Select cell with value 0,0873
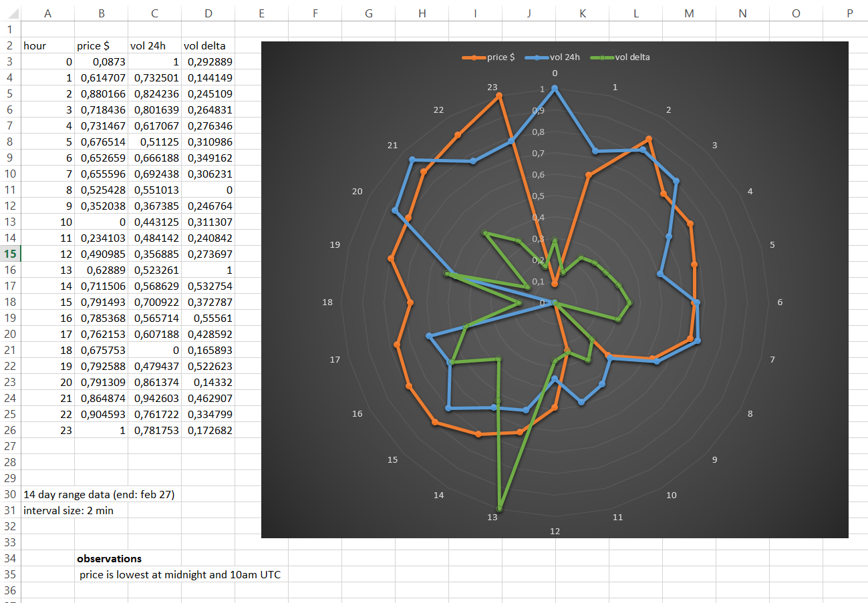This screenshot has width=868, height=603. click(101, 61)
